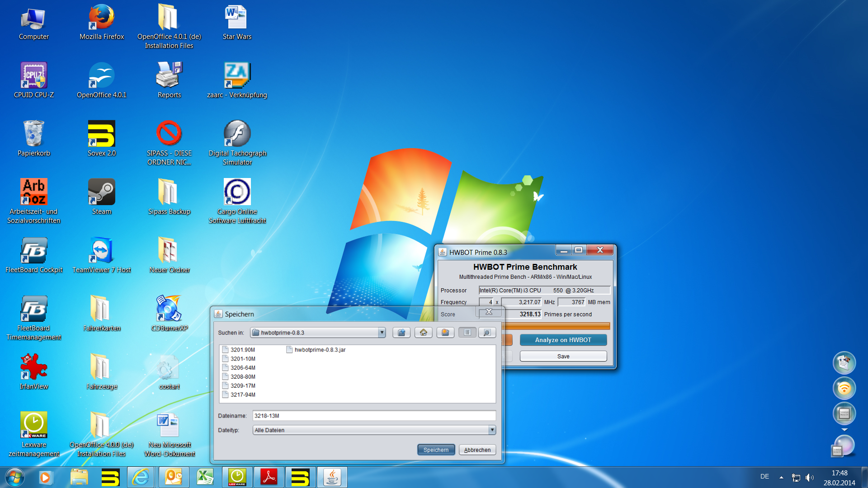Screen dimensions: 868x488
Task: Click the orange progress bar in HWBOT Prime
Action: pos(556,326)
